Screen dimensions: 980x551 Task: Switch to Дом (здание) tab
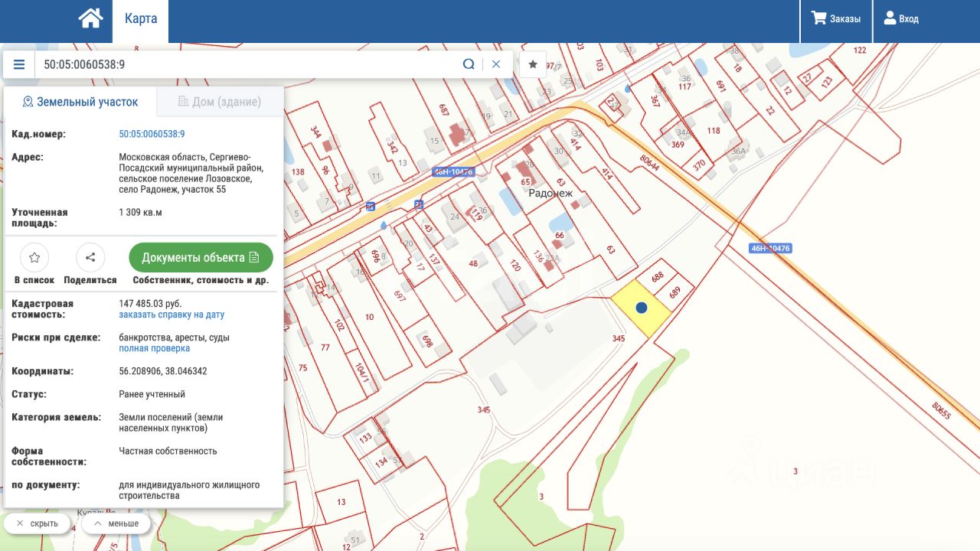220,102
